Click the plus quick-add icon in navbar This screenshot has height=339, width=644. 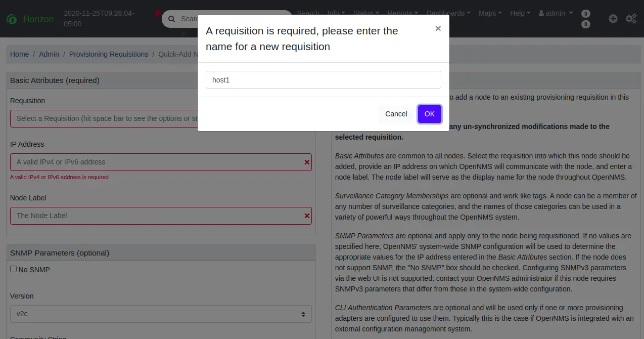(x=613, y=19)
